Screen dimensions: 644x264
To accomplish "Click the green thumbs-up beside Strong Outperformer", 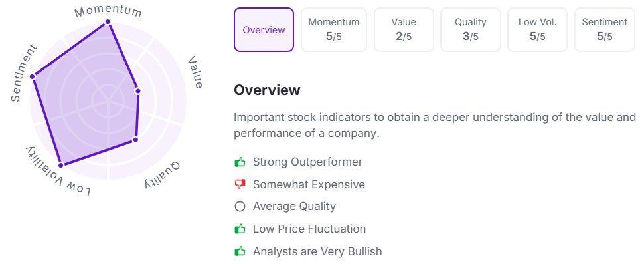I will pos(240,162).
